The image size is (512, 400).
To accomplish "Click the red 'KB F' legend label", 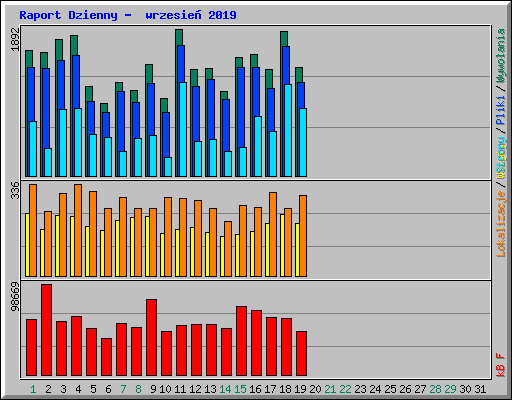I will [x=501, y=365].
